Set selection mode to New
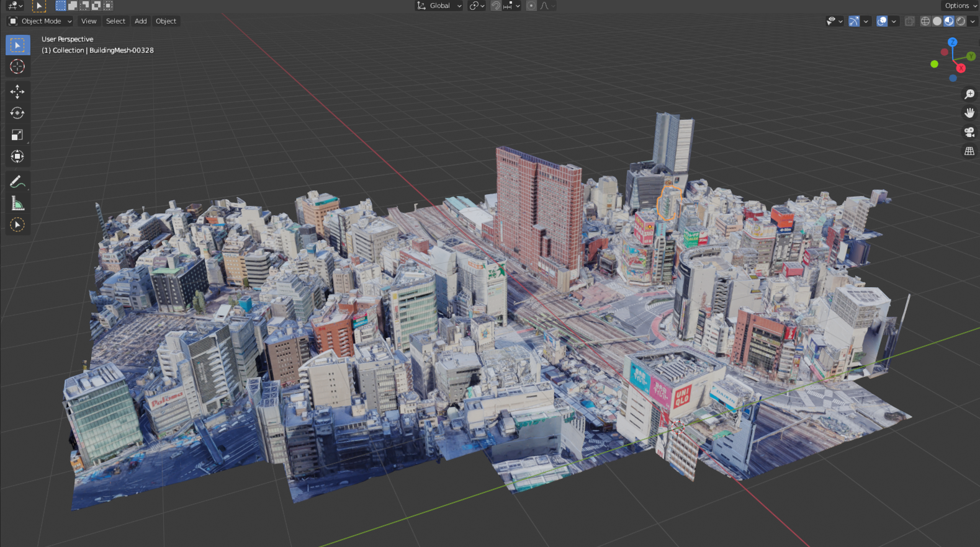This screenshot has width=980, height=547. 61,6
